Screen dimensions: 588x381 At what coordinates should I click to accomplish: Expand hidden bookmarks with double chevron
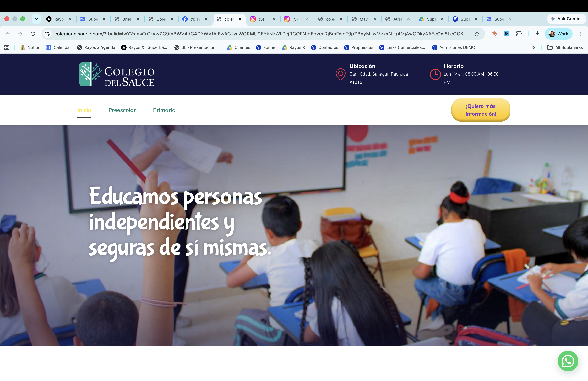pos(533,47)
